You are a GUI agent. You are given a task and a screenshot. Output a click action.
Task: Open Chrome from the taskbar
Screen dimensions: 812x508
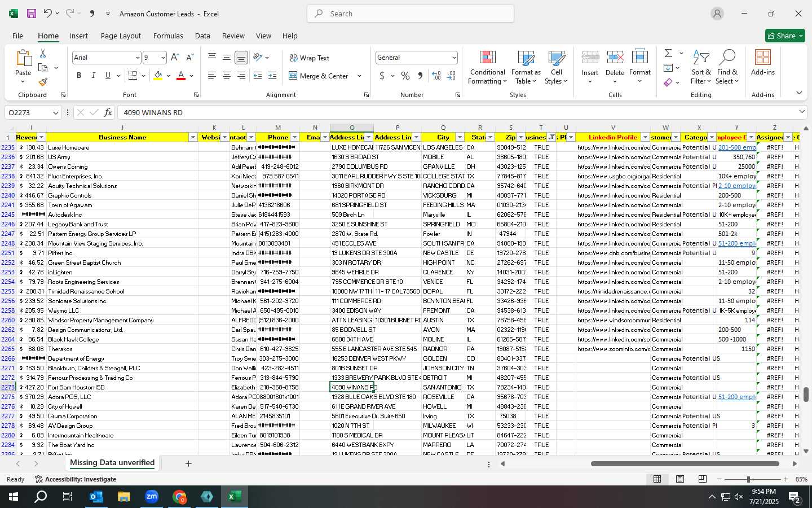pos(179,497)
